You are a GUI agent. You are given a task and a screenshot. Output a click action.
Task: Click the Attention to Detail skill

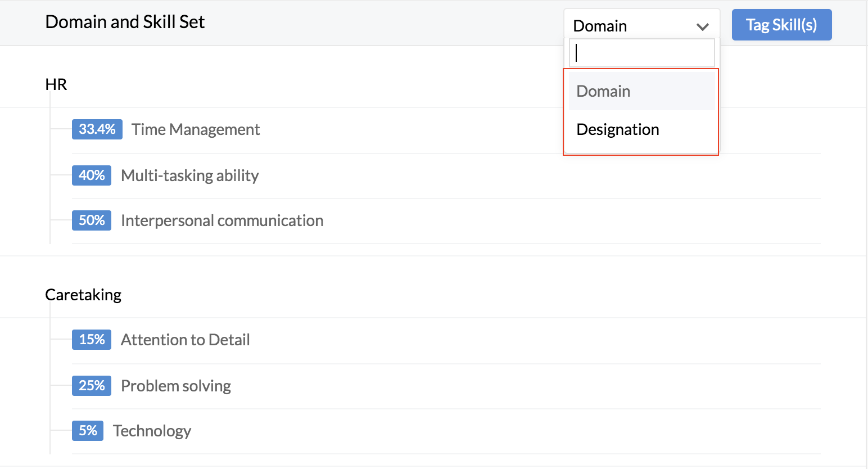pos(186,340)
